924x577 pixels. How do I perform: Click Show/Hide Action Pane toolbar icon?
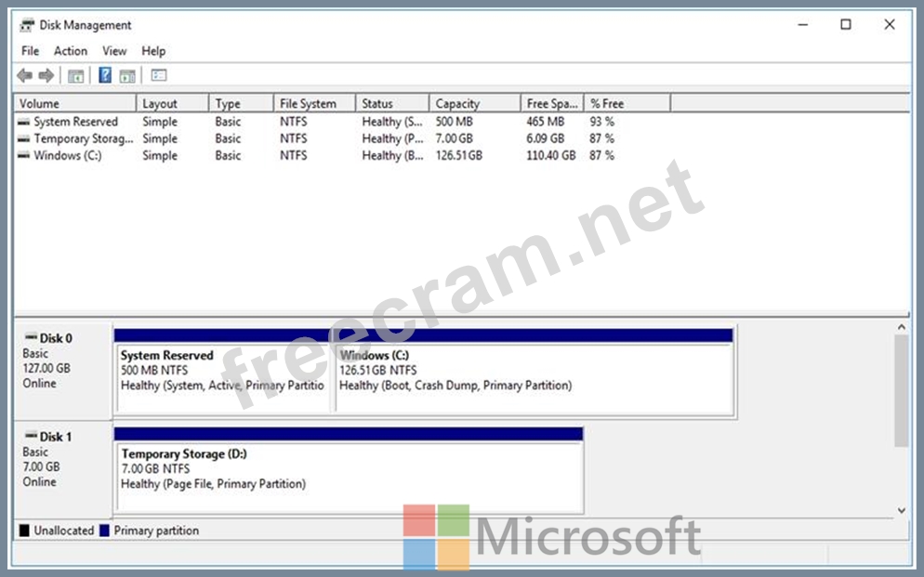(x=127, y=75)
